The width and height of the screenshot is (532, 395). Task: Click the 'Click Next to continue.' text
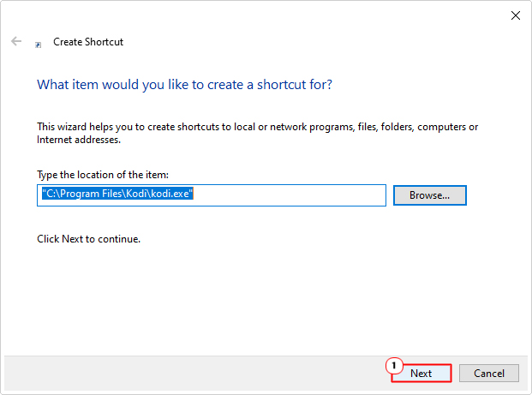88,239
